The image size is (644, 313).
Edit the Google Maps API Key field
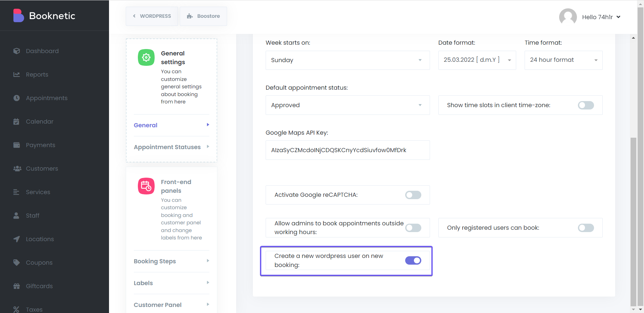coord(347,150)
